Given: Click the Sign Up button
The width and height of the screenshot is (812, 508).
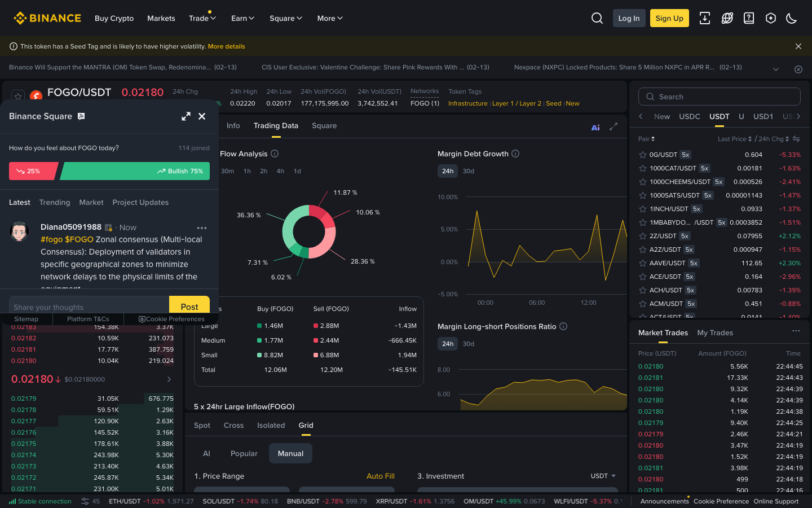Looking at the screenshot, I should point(669,18).
